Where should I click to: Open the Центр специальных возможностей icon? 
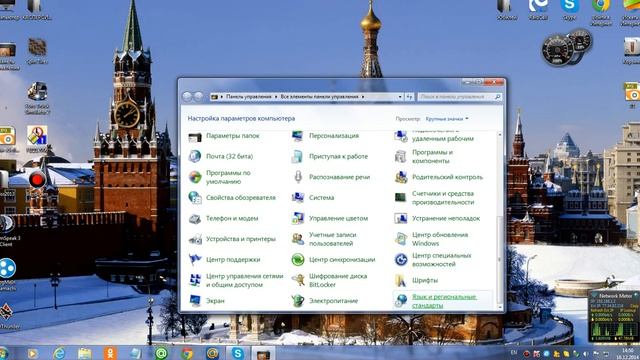pos(401,260)
